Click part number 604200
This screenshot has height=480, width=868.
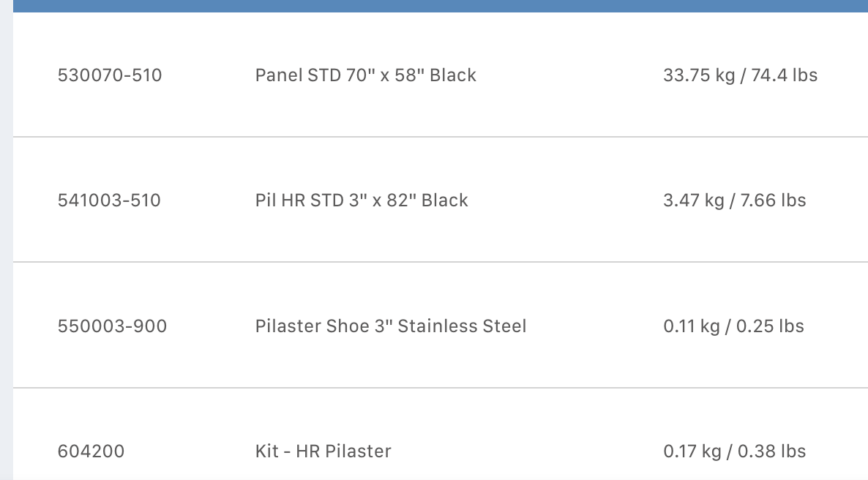pyautogui.click(x=91, y=451)
